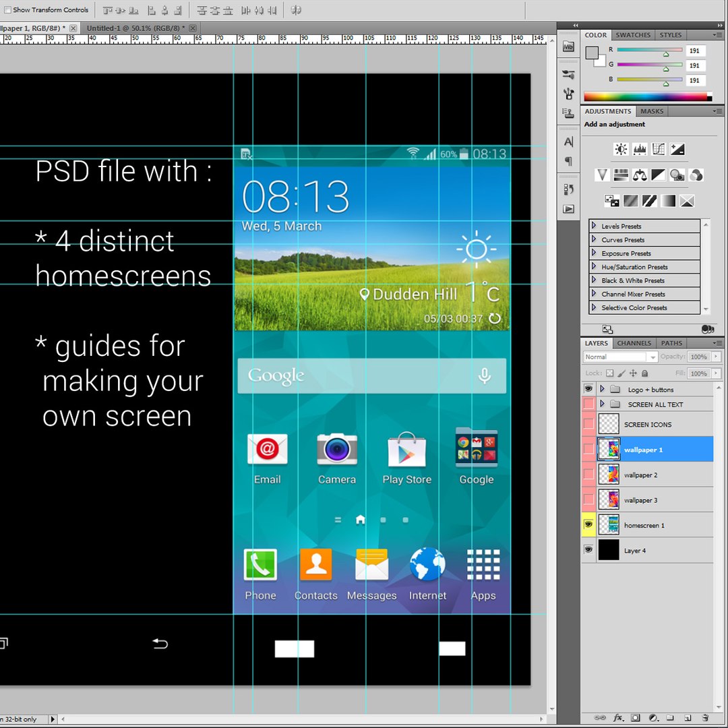Expand the Hue/Saturation Presets list
This screenshot has width=728, height=728.
[x=594, y=266]
